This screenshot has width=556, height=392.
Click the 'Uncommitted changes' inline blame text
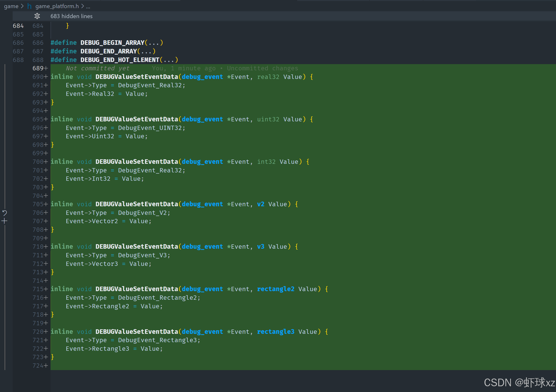[262, 68]
